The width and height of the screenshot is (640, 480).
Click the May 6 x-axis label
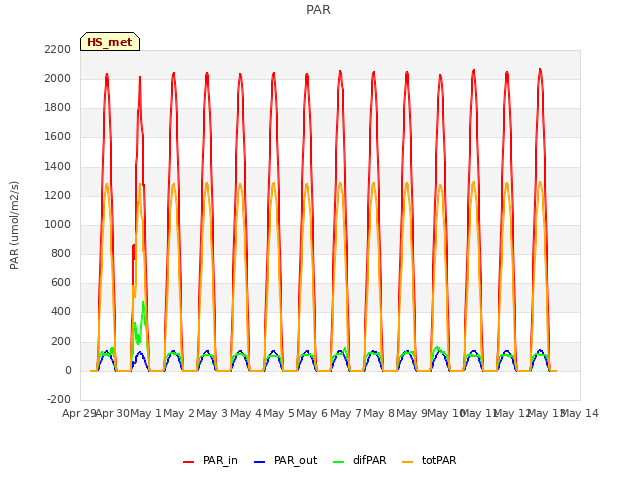312,413
